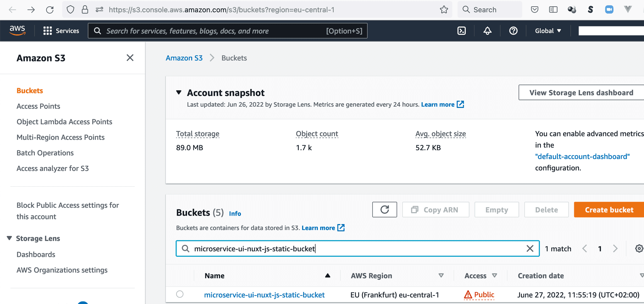Open Access Points in the sidebar
The image size is (644, 304).
[x=38, y=106]
